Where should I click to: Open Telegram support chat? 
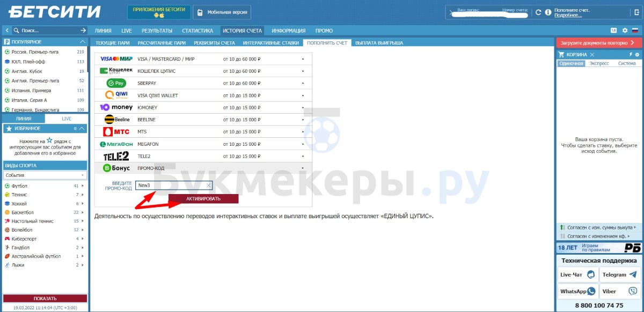pyautogui.click(x=620, y=274)
